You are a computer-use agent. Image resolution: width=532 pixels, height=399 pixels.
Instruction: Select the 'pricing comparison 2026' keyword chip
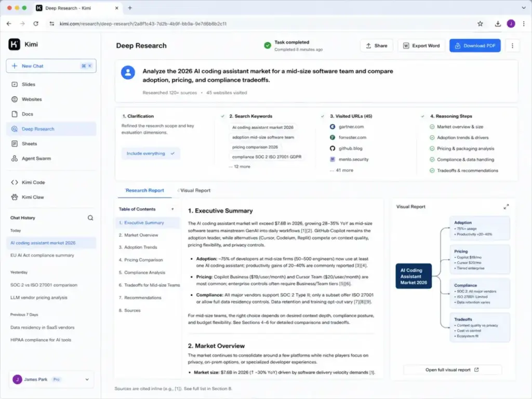tap(255, 147)
